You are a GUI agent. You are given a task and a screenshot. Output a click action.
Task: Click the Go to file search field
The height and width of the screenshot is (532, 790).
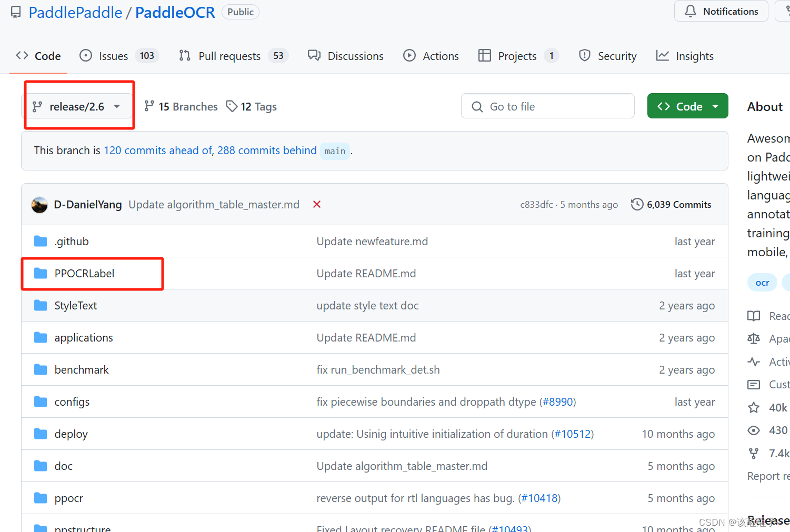(x=547, y=106)
